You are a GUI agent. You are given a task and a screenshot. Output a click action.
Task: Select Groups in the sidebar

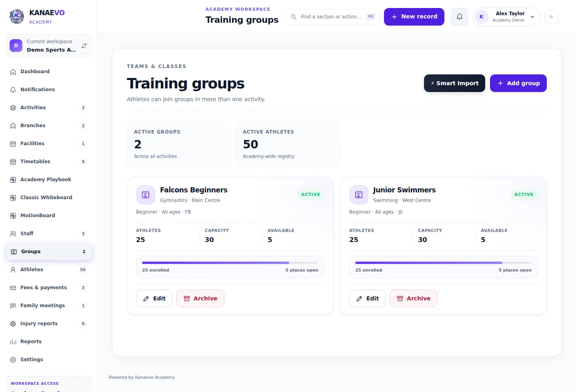point(49,252)
